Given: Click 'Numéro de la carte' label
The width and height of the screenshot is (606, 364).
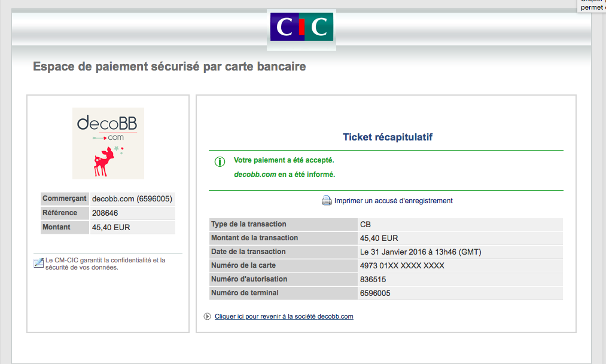Looking at the screenshot, I should [x=284, y=265].
